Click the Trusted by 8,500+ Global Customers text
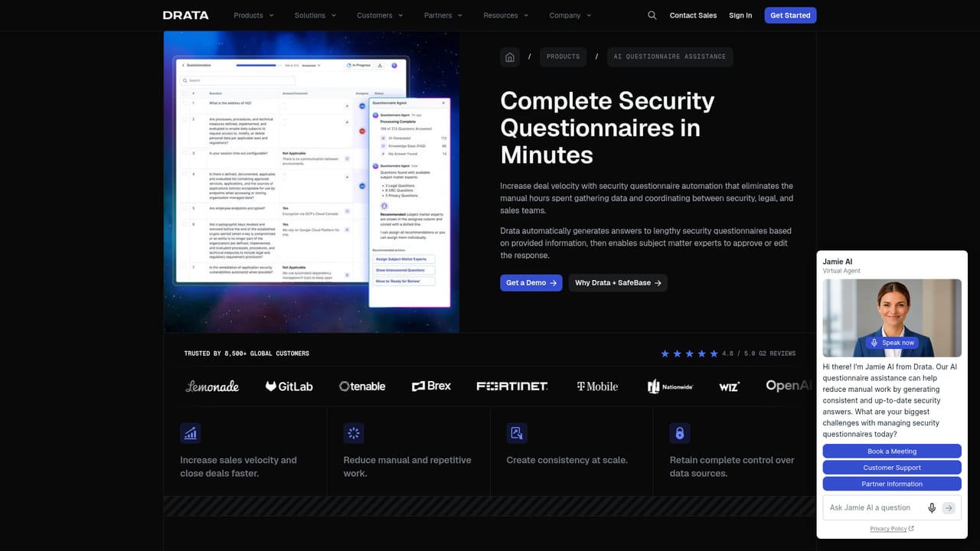Image resolution: width=980 pixels, height=551 pixels. pyautogui.click(x=247, y=354)
